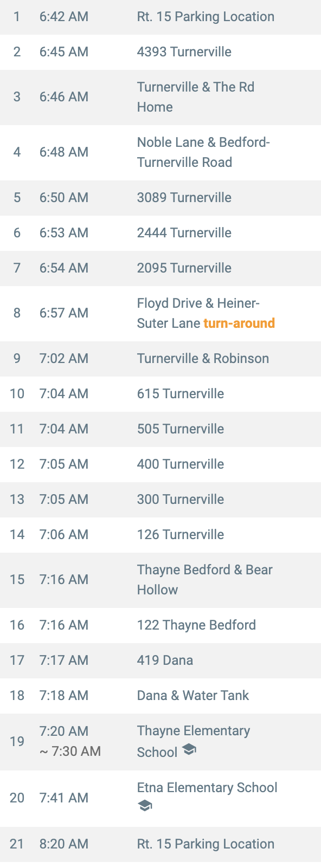Click the orange turn-around label
Screen dimensions: 321x868
(x=239, y=323)
